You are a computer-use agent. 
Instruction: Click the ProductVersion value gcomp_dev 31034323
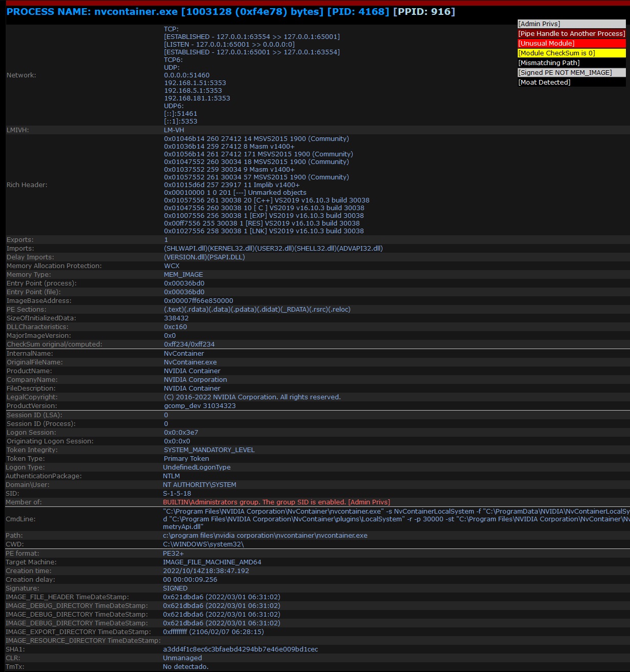(200, 406)
